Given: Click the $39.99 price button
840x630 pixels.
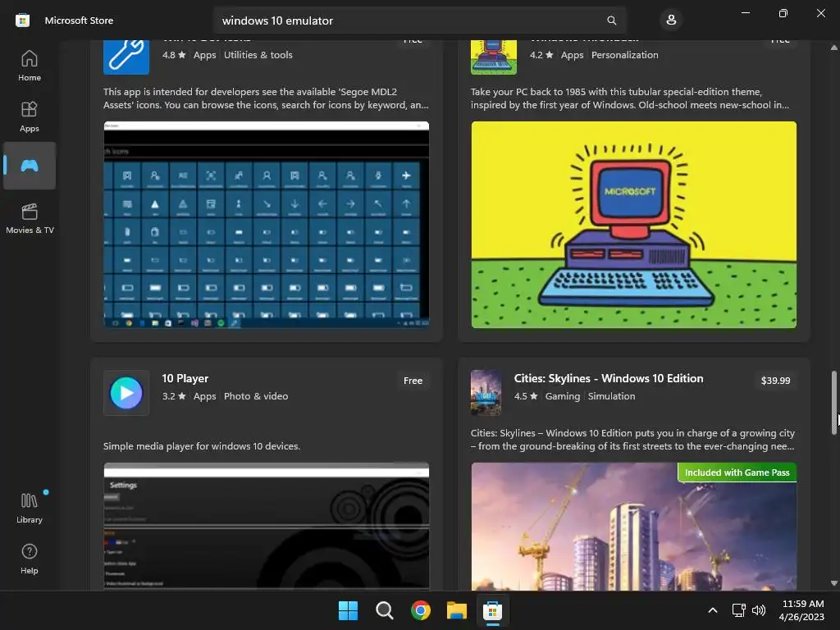Looking at the screenshot, I should (775, 381).
